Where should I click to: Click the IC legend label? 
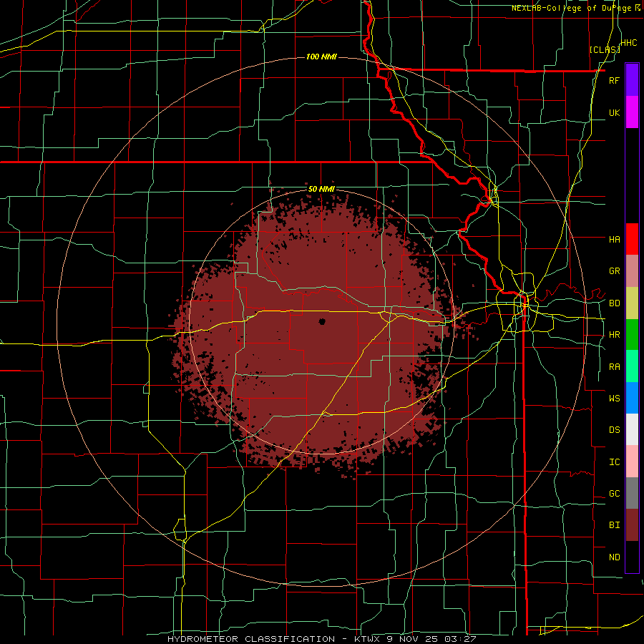[615, 462]
